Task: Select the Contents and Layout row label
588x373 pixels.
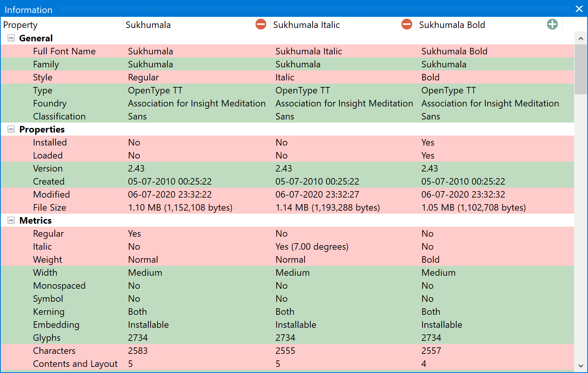Action: click(x=75, y=364)
